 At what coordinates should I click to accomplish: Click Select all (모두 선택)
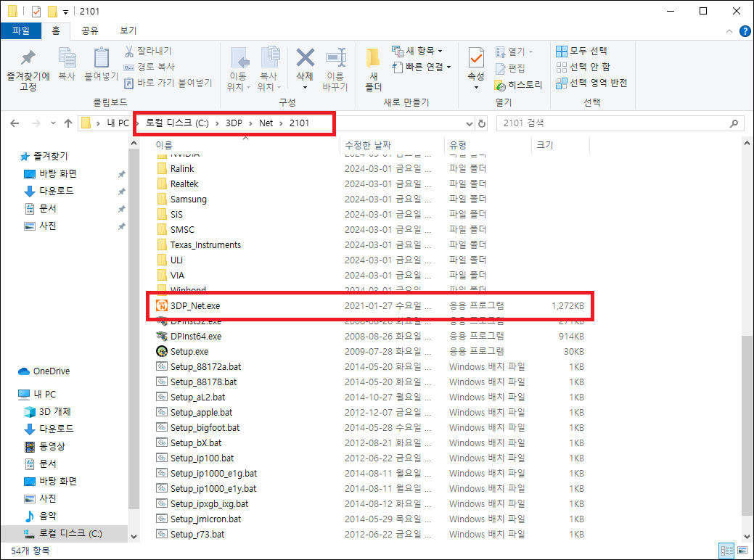tap(581, 51)
